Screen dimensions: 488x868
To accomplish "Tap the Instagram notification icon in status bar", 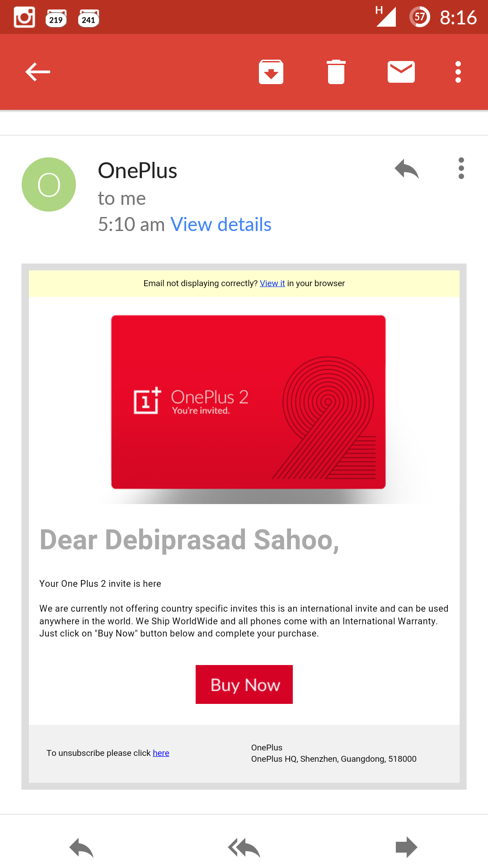I will pos(24,17).
